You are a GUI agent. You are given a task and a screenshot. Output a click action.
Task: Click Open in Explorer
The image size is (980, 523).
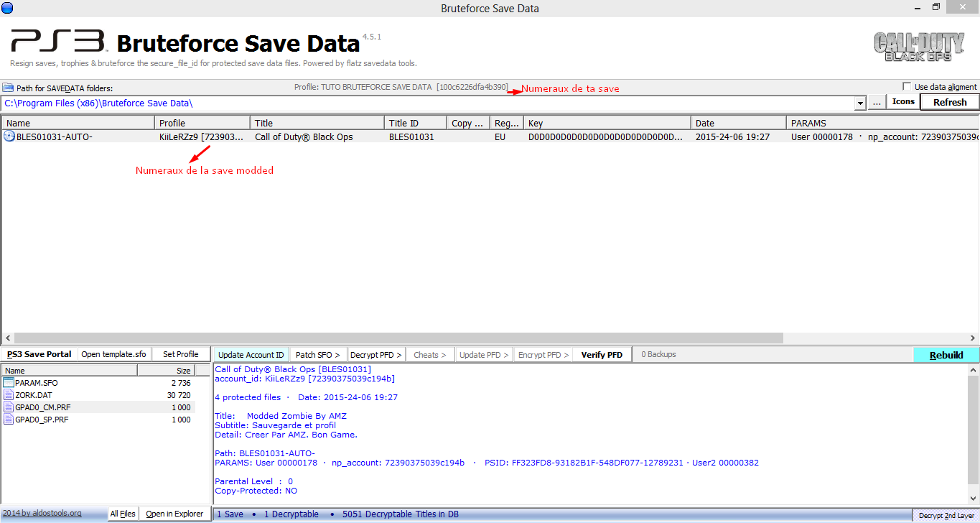174,514
